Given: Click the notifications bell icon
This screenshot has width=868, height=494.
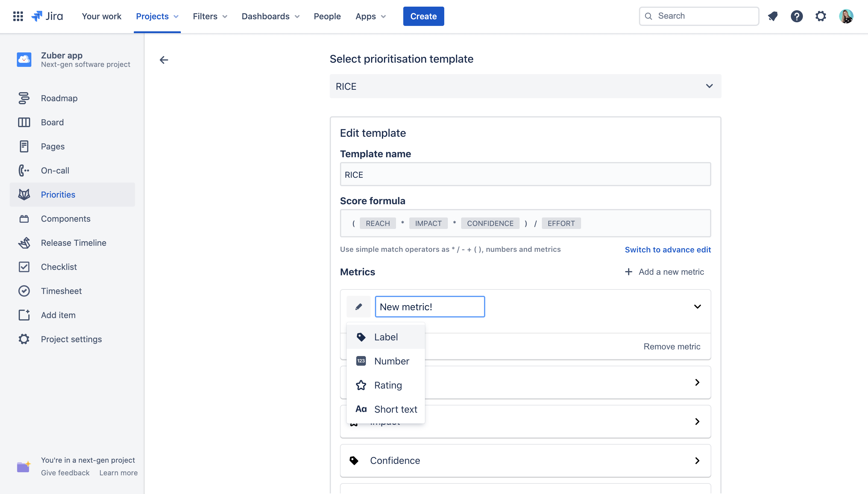Looking at the screenshot, I should pyautogui.click(x=773, y=16).
